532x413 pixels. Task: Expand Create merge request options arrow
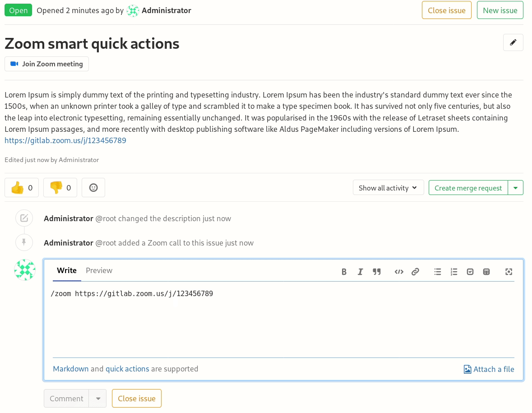[516, 188]
